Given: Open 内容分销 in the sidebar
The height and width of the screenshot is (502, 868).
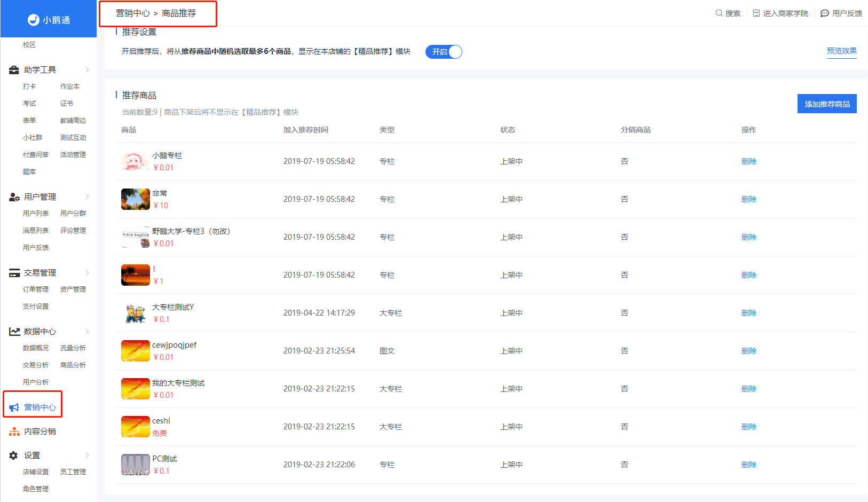Looking at the screenshot, I should [40, 432].
